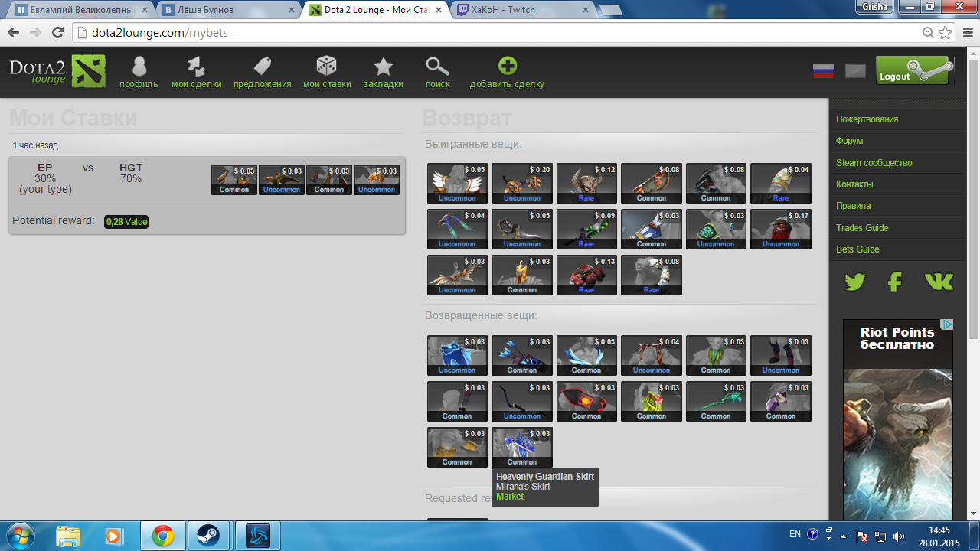
Task: Click Market link in item tooltip
Action: pos(510,497)
